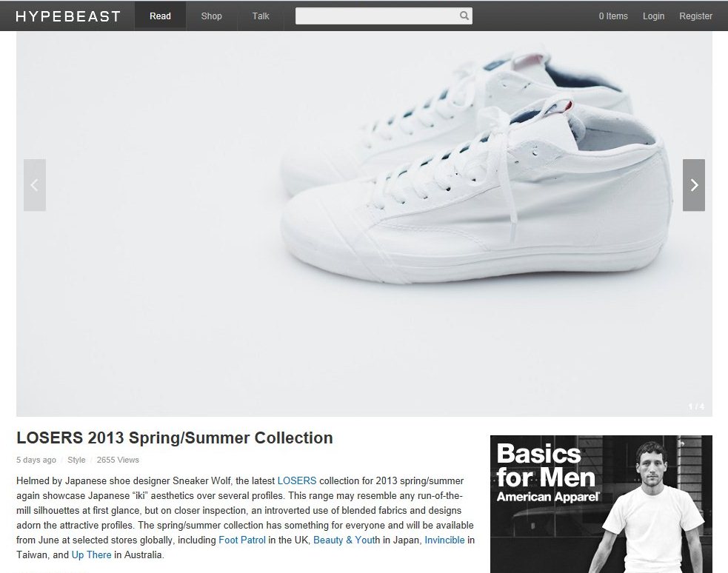Click the white sneakers slideshow image

364,224
